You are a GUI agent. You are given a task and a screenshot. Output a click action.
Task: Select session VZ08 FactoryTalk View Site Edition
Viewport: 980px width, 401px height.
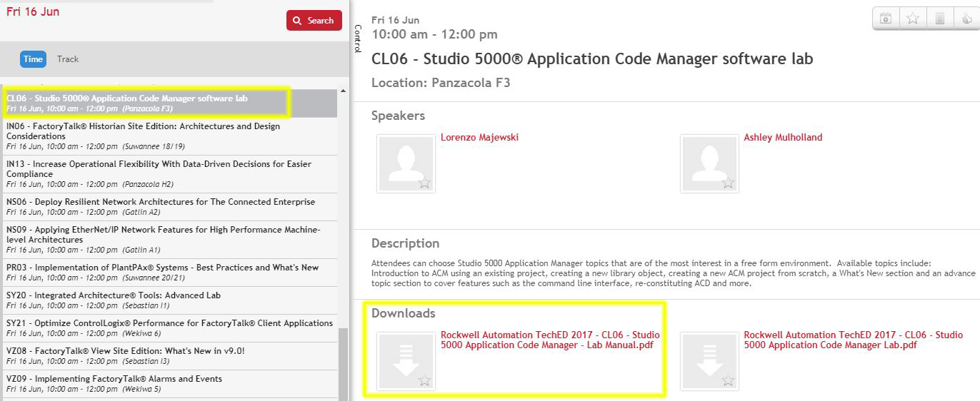click(170, 356)
